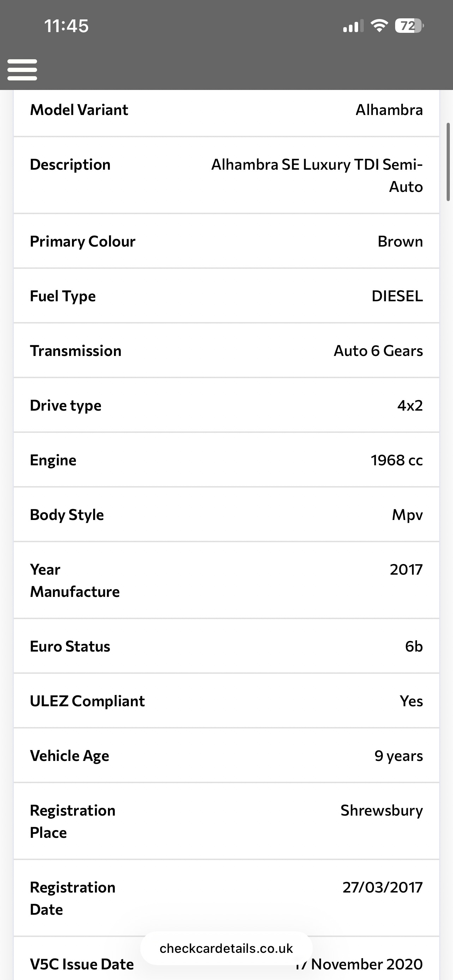Viewport: 453px width, 980px height.
Task: Tap the battery level indicator
Action: tap(409, 26)
